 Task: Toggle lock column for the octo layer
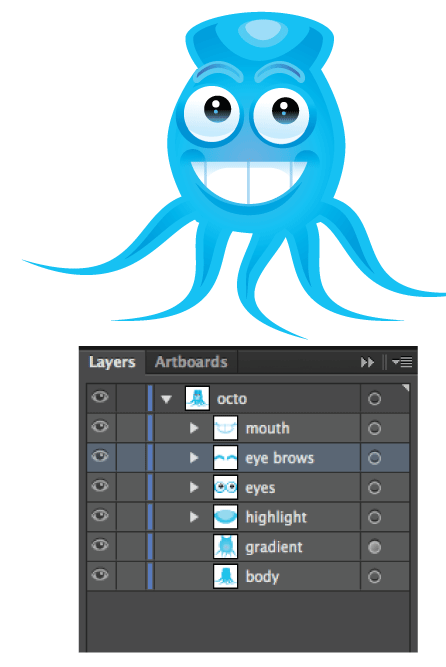tap(131, 399)
